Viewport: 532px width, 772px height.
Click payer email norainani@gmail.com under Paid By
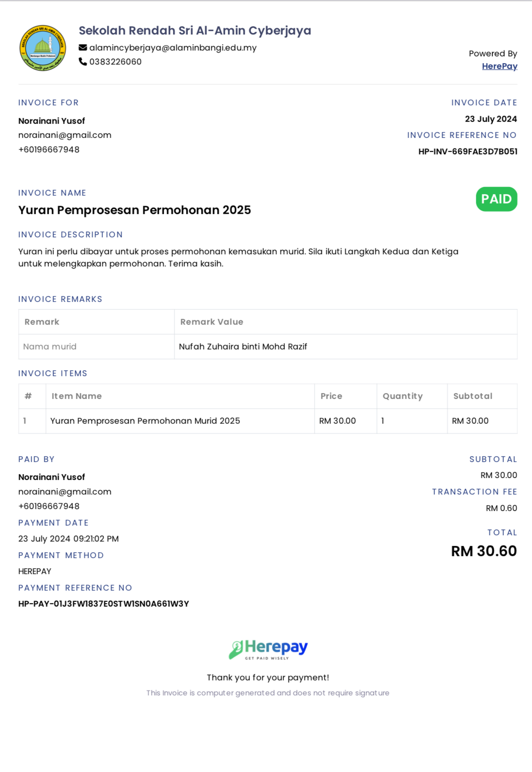[65, 492]
